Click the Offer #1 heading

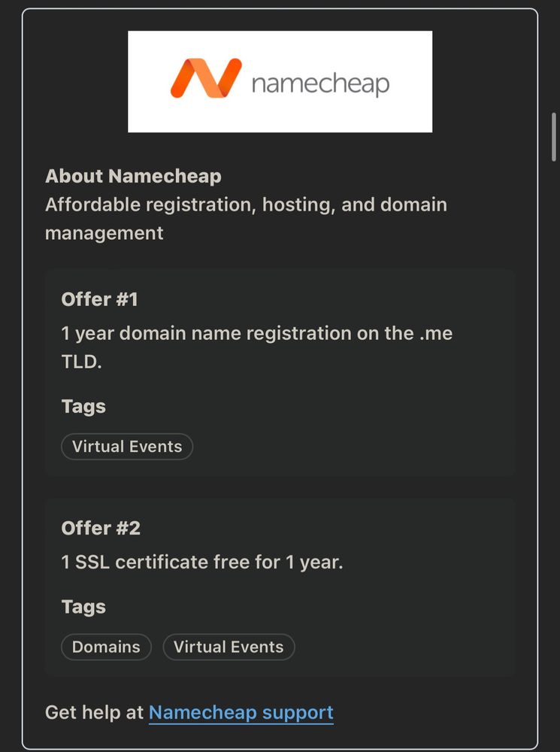[x=99, y=299]
